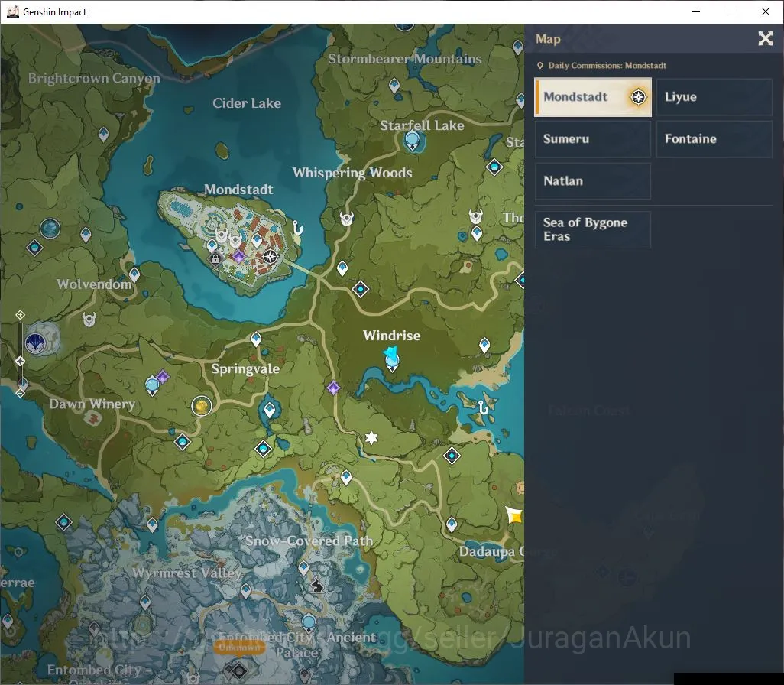Image resolution: width=784 pixels, height=685 pixels.
Task: Click the Statue of the Seven above Dawn Winery
Action: 152,386
